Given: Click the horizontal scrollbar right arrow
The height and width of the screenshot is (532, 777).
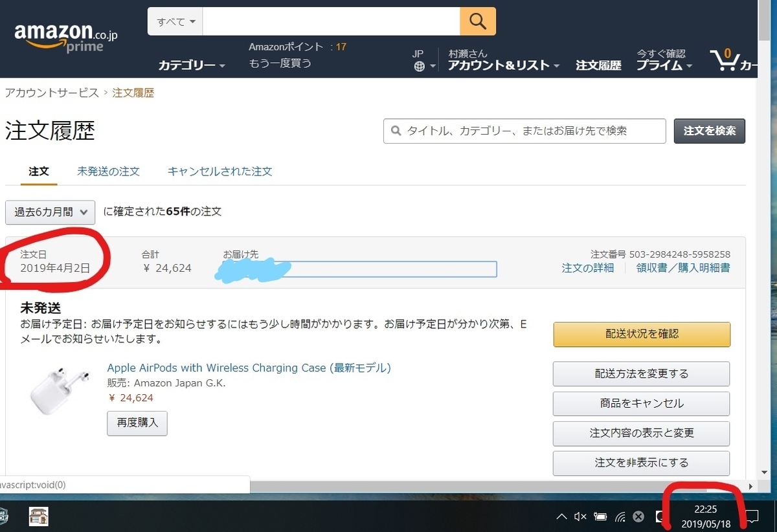Looking at the screenshot, I should pos(750,486).
